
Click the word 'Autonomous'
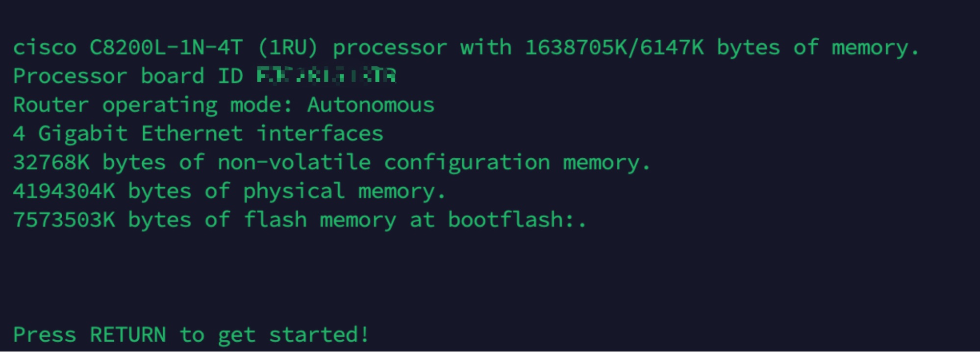(371, 105)
